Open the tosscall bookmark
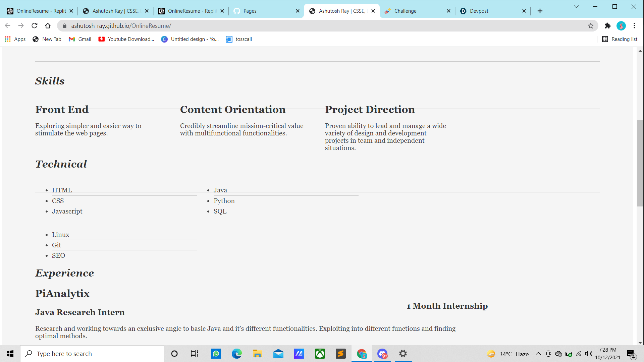 click(239, 39)
